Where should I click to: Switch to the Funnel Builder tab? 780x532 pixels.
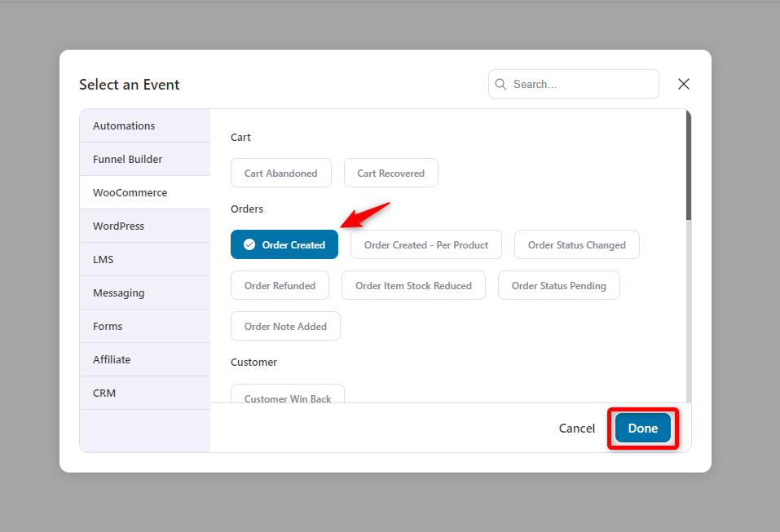(145, 159)
